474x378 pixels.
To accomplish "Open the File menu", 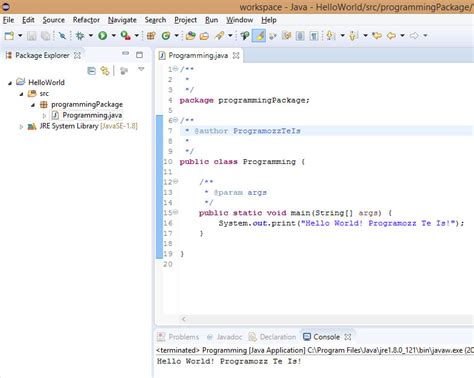I will [8, 20].
